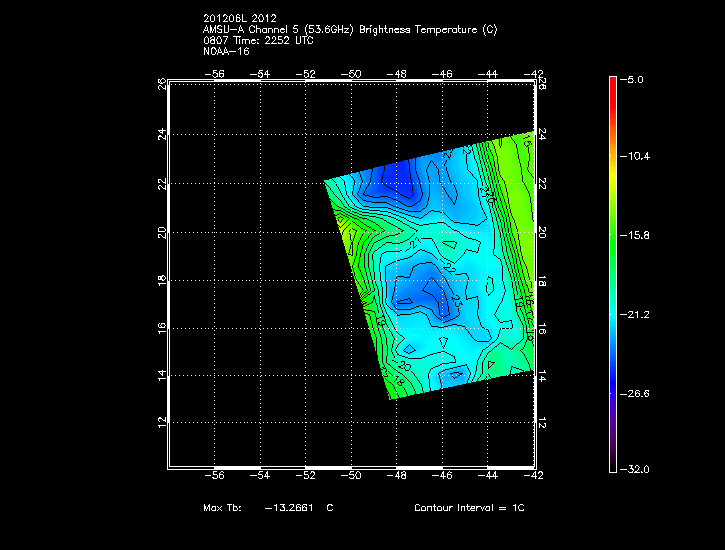Click the -32.0 colorbar bottom label

(636, 469)
